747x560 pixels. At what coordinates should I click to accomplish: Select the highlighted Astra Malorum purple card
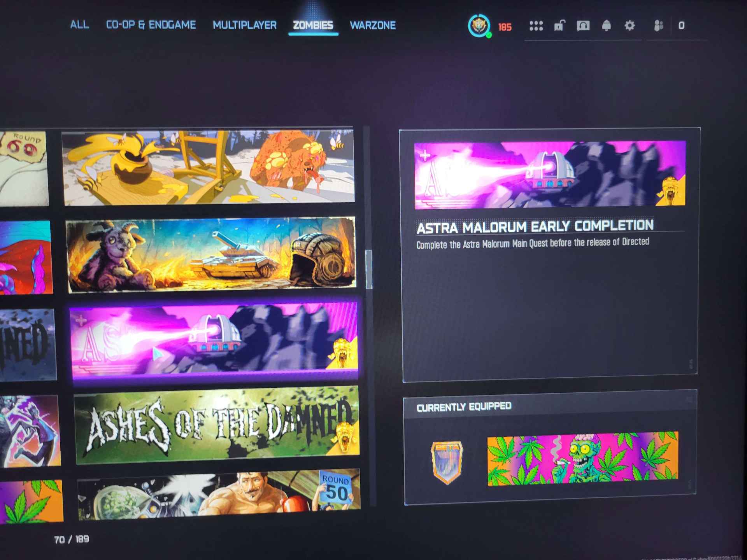click(x=214, y=339)
